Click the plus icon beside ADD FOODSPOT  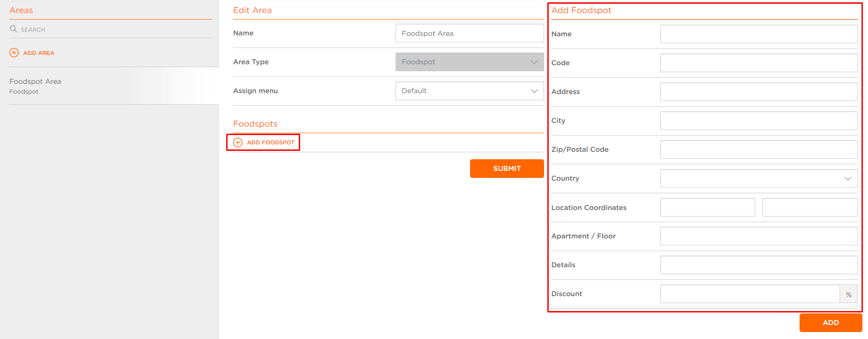[238, 142]
